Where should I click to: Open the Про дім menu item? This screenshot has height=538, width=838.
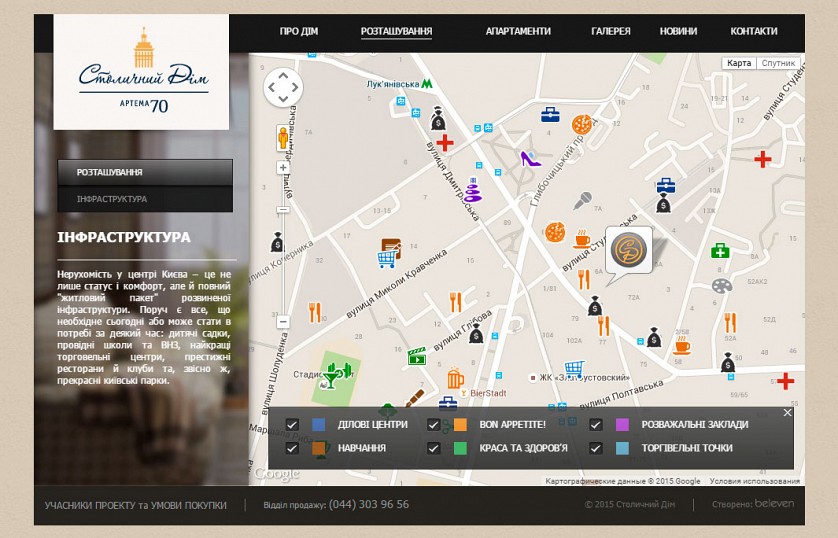[x=299, y=32]
